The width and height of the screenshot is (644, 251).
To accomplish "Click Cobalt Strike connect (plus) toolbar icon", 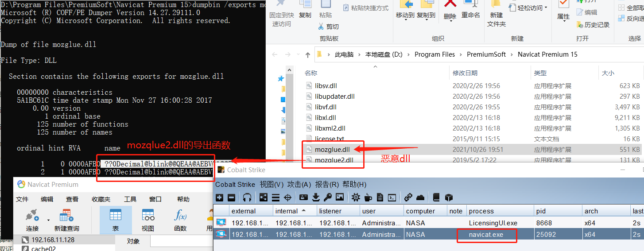I will tap(220, 197).
